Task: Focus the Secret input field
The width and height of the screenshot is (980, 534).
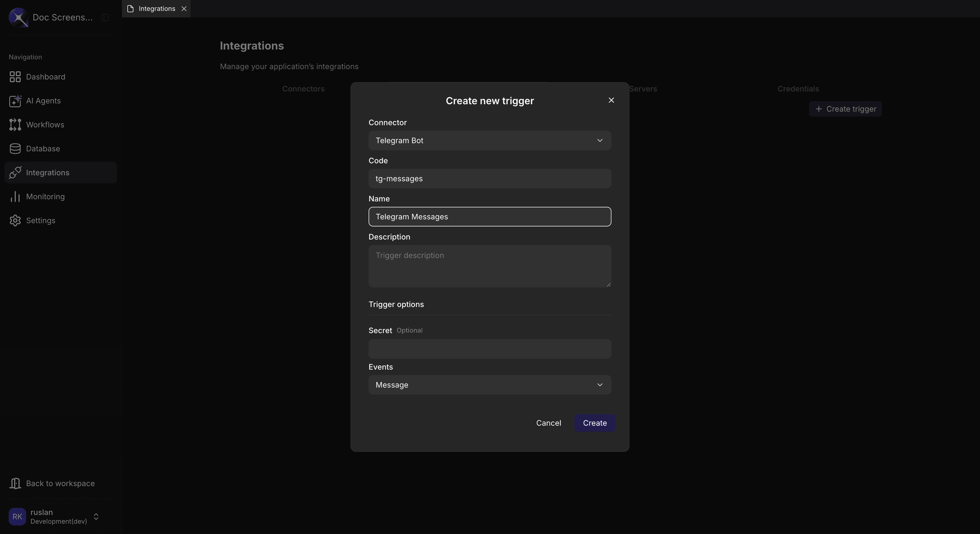Action: coord(489,349)
